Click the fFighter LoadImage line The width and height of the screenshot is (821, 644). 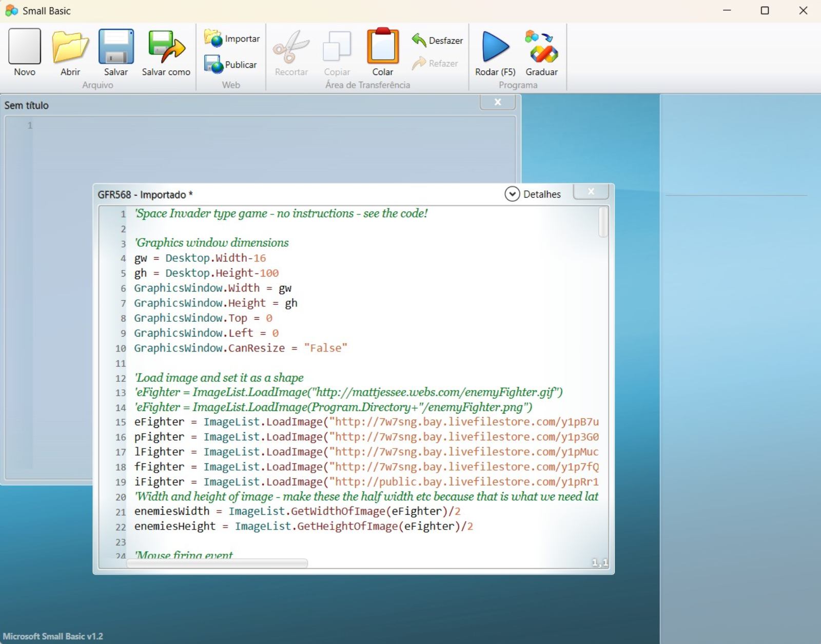366,466
